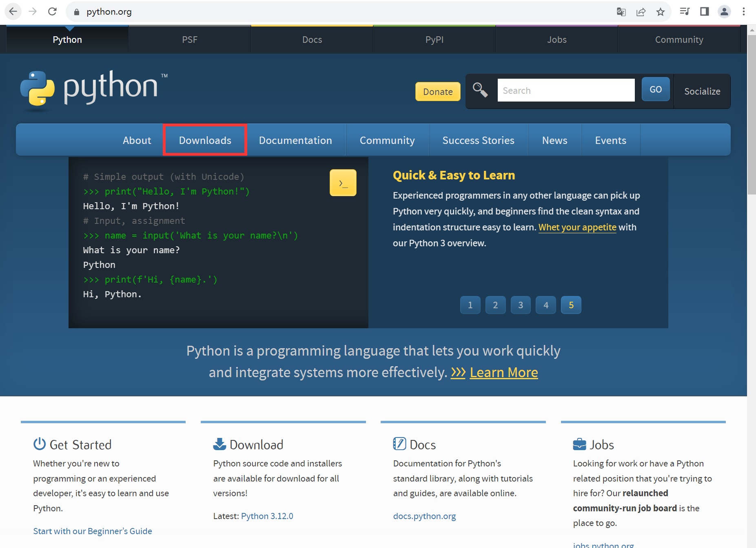
Task: Open the Community top navigation tab
Action: pyautogui.click(x=679, y=40)
